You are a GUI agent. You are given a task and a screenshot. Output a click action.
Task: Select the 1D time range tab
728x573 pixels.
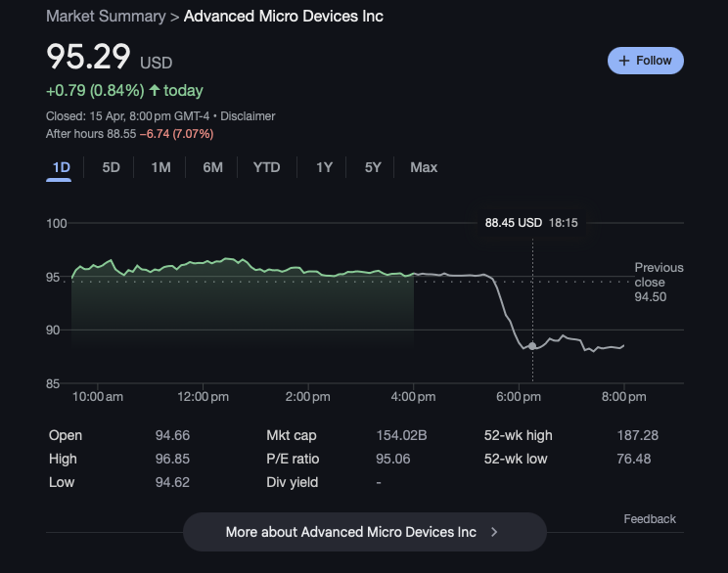coord(61,167)
